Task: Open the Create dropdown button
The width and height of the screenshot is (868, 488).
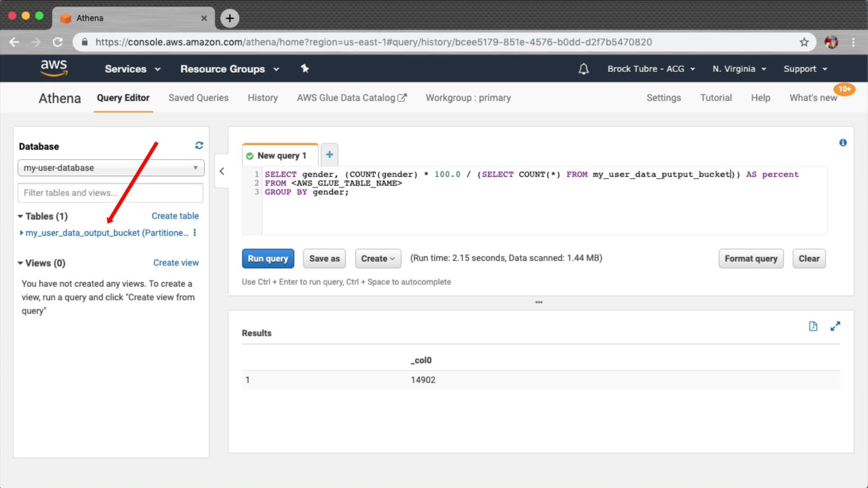Action: click(x=378, y=258)
